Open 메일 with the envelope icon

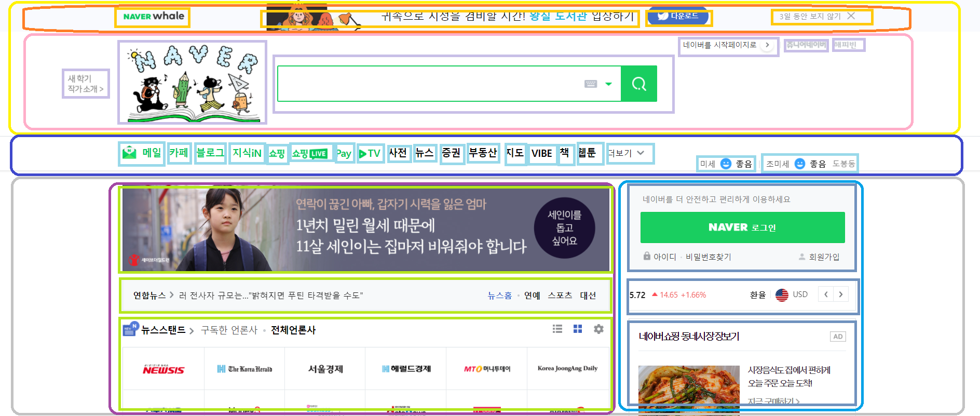point(142,153)
